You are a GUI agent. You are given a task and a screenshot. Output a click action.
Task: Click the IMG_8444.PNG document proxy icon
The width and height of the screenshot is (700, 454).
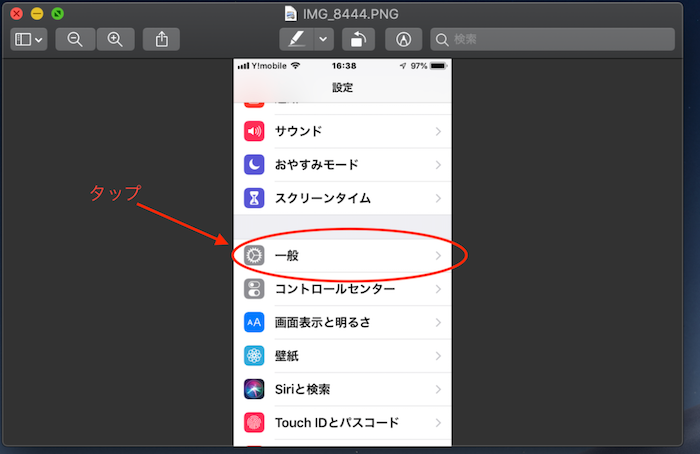pyautogui.click(x=291, y=14)
